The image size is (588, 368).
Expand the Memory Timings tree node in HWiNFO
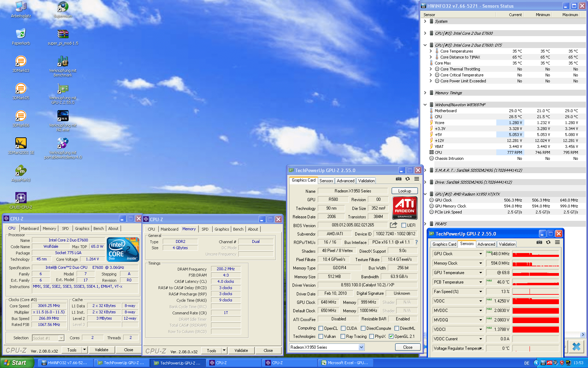pos(425,93)
